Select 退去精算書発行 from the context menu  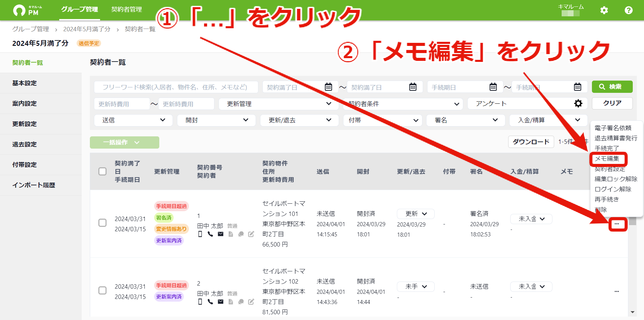[616, 138]
